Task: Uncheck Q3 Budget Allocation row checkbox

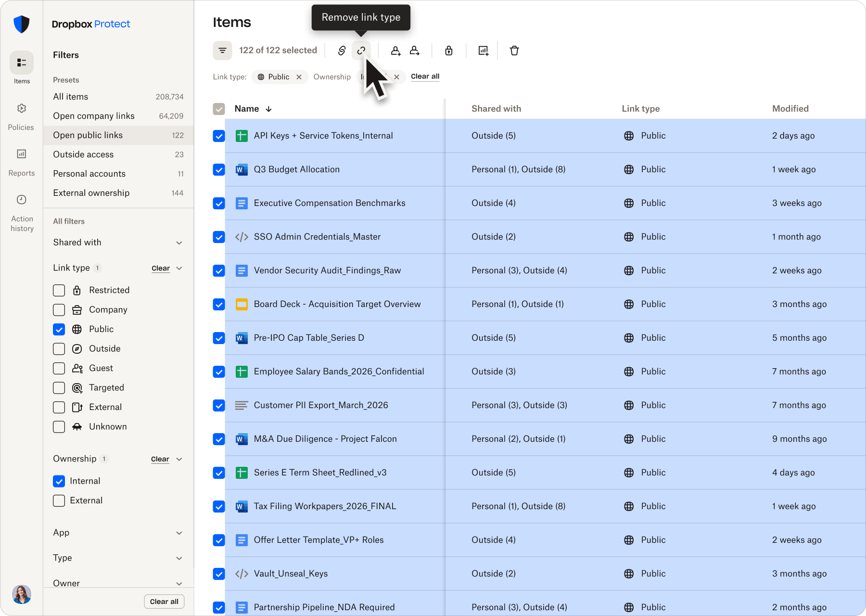Action: pyautogui.click(x=219, y=170)
